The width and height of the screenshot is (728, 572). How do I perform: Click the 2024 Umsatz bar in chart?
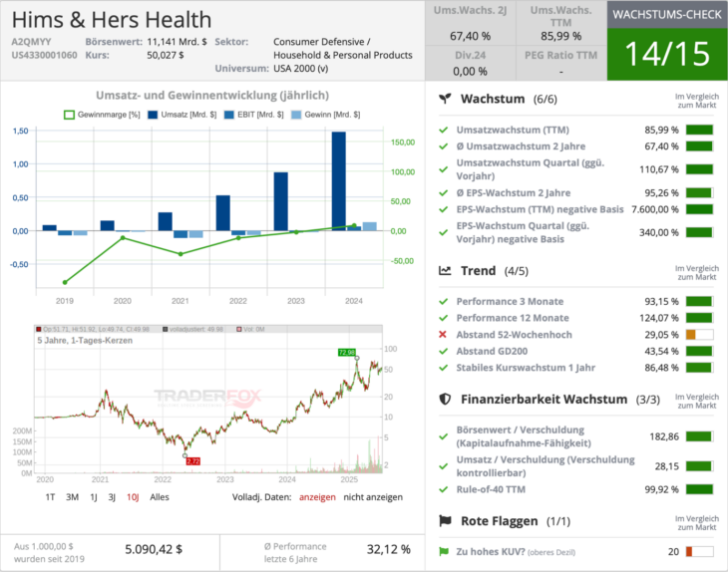tap(338, 181)
